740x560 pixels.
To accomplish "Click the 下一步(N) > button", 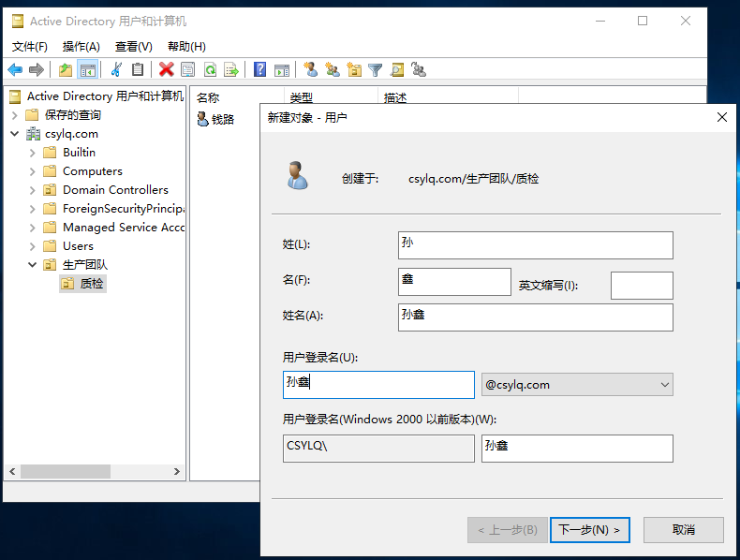I will (589, 530).
